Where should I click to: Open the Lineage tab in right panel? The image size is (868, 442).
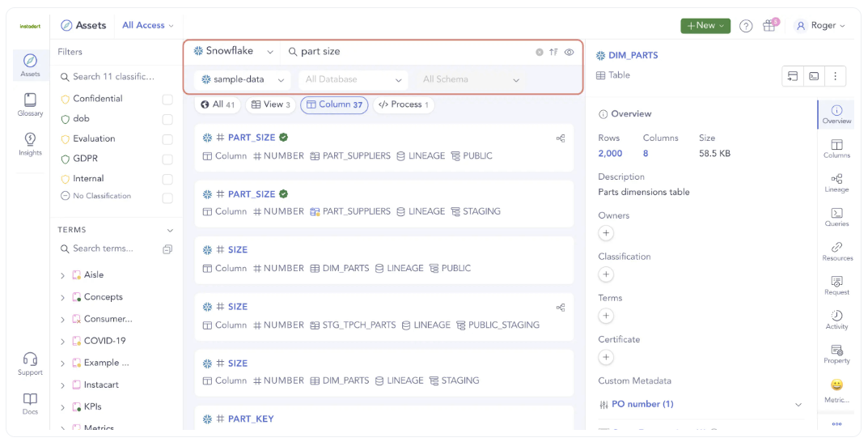[836, 183]
